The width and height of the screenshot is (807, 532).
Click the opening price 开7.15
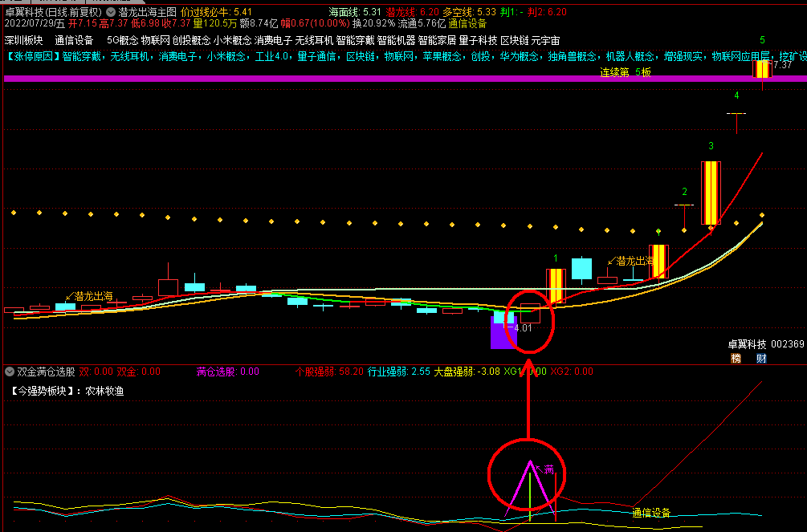[x=83, y=23]
